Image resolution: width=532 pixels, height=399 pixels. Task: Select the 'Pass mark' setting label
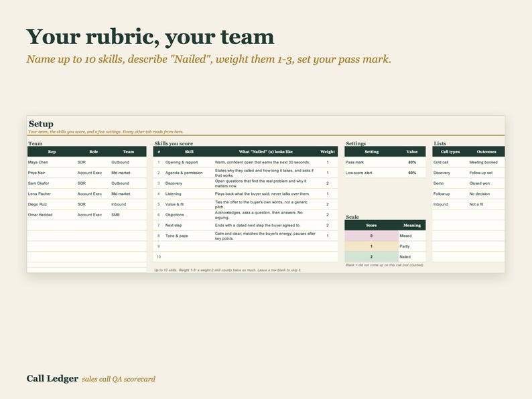click(371, 163)
